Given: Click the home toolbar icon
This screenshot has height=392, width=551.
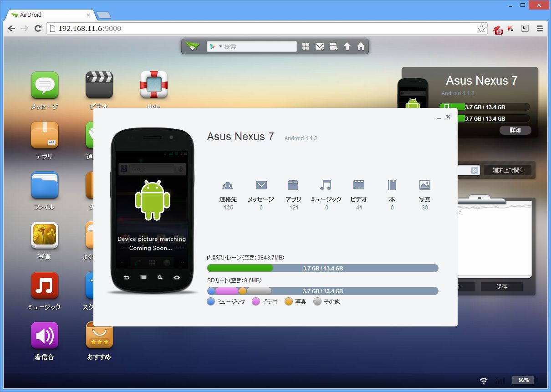Looking at the screenshot, I should click(x=361, y=46).
